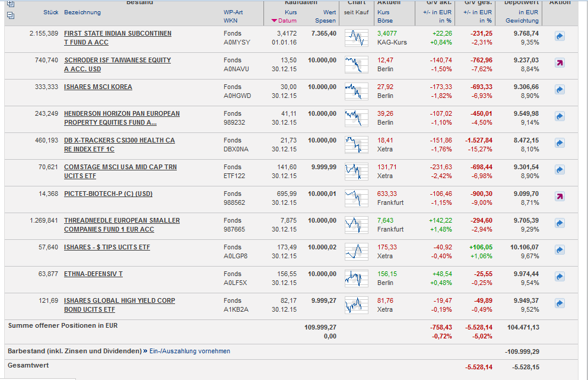Click blue action arrow for First State Indian fund
This screenshot has width=588, height=380.
tap(560, 36)
